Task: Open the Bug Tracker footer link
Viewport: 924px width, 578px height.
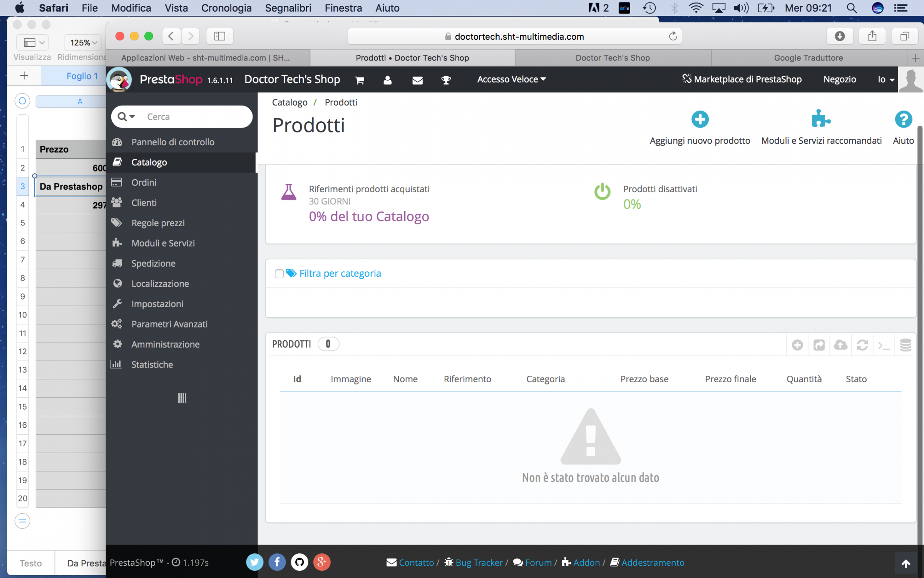Action: pos(479,563)
